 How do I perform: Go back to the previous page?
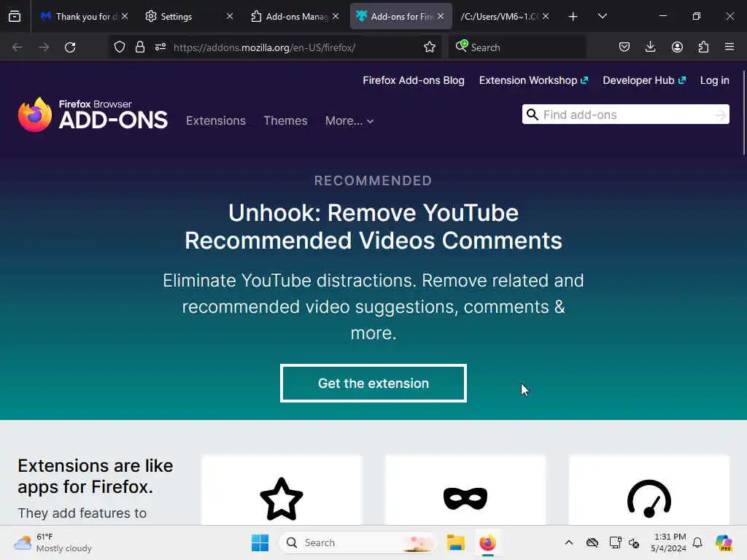point(18,47)
